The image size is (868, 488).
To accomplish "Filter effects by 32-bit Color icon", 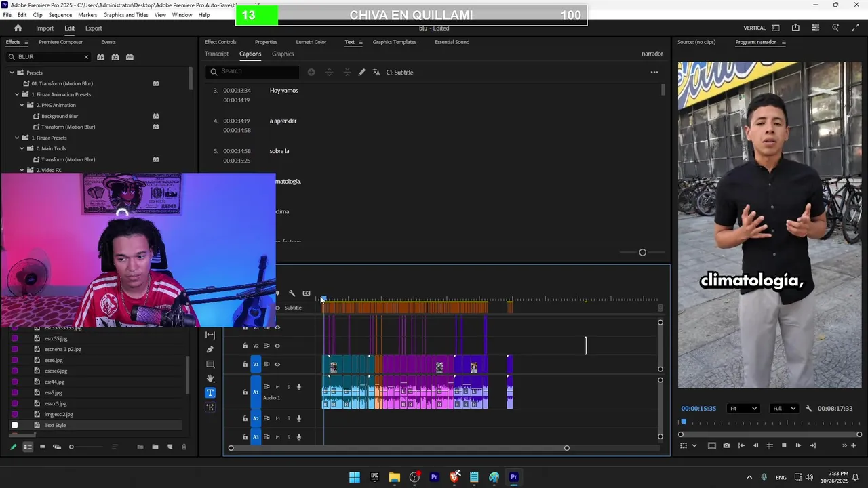I will [115, 57].
